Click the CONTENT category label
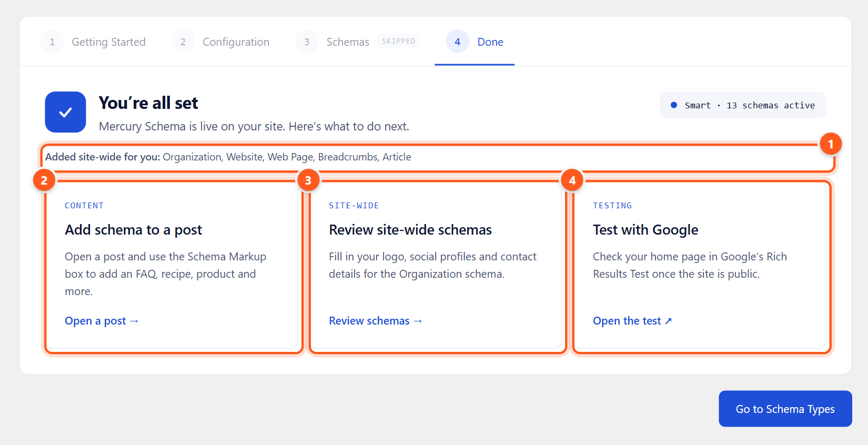This screenshot has width=868, height=445. click(84, 206)
